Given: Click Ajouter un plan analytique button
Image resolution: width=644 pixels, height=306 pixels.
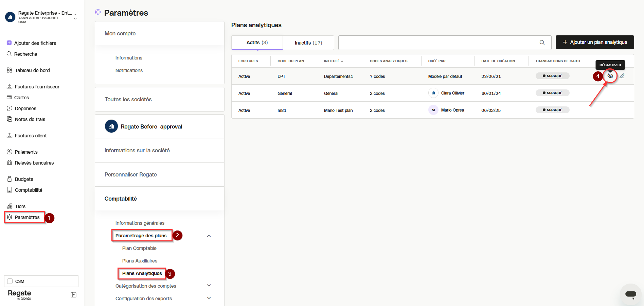Looking at the screenshot, I should click(x=595, y=42).
